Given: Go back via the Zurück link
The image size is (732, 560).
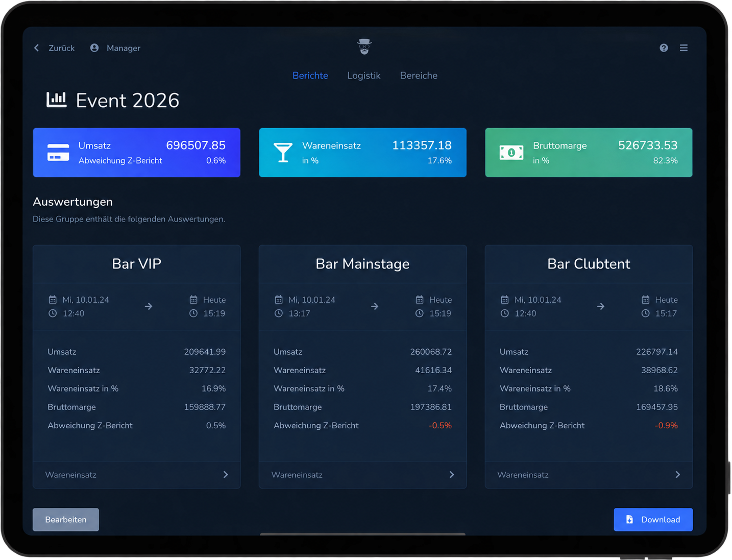Looking at the screenshot, I should pyautogui.click(x=61, y=48).
